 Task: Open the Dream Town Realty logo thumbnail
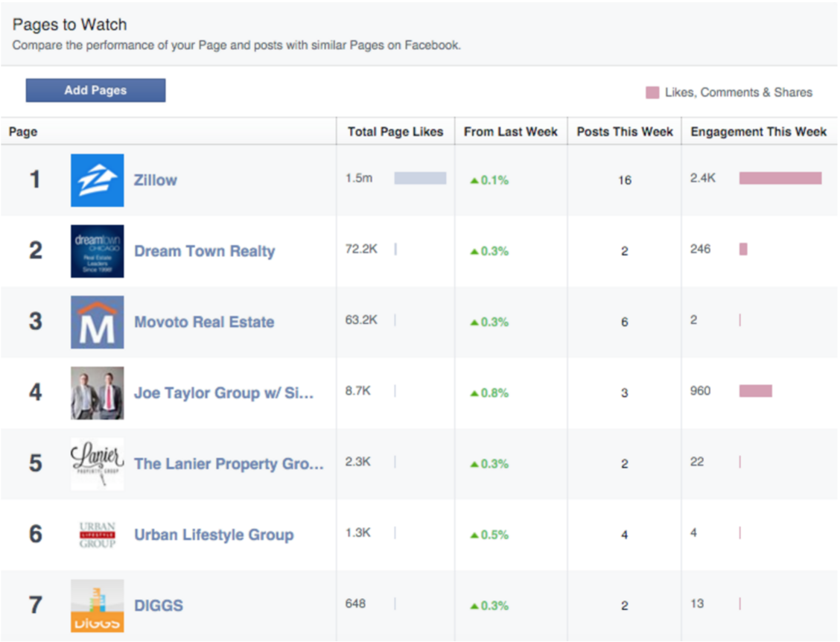pyautogui.click(x=97, y=251)
